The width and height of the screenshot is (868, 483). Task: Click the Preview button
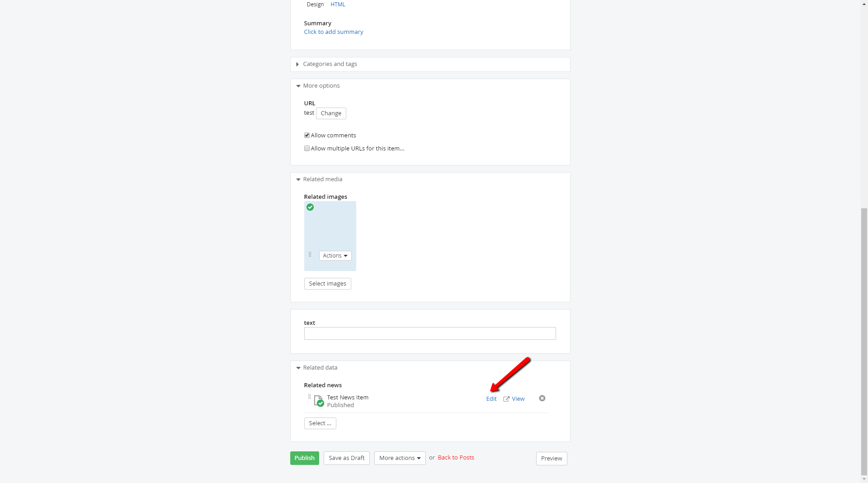(x=552, y=459)
